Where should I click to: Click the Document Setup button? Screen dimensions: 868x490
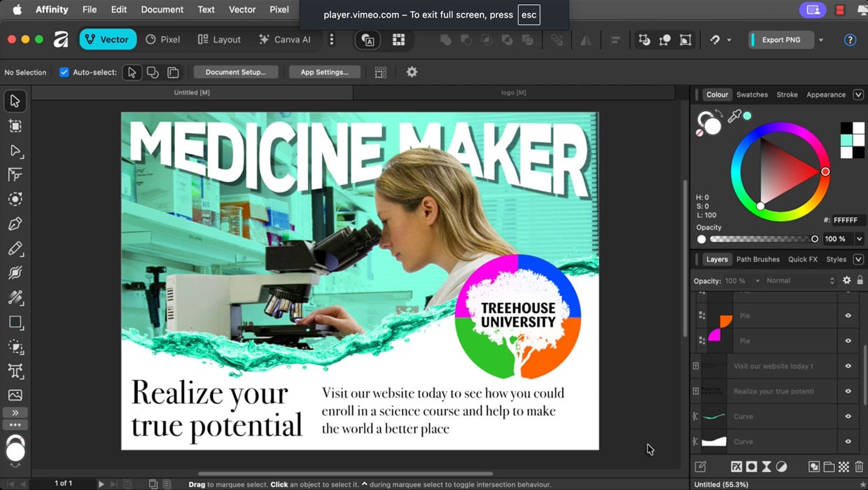[235, 72]
